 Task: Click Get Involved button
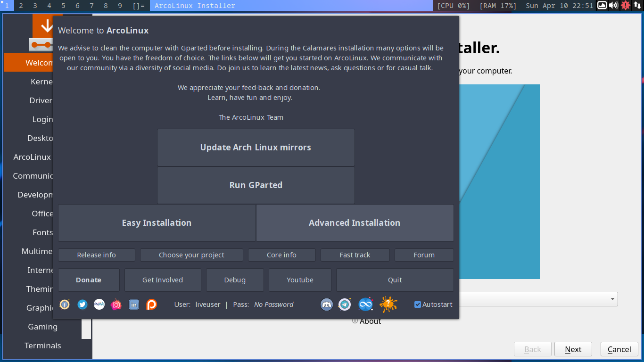point(163,280)
